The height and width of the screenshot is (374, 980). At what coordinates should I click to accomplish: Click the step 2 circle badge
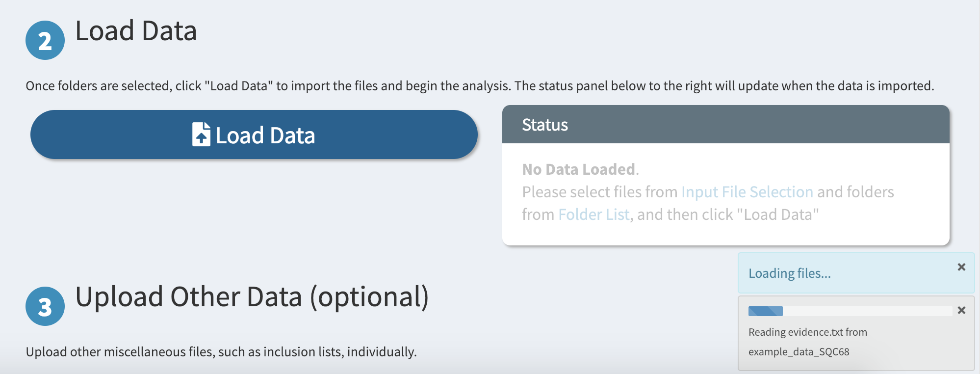pos(45,40)
